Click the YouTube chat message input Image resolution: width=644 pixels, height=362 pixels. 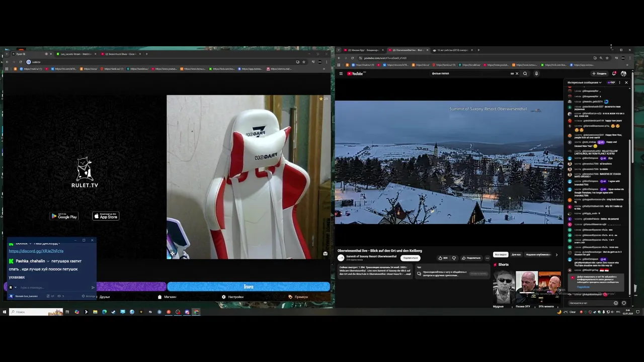coord(590,303)
